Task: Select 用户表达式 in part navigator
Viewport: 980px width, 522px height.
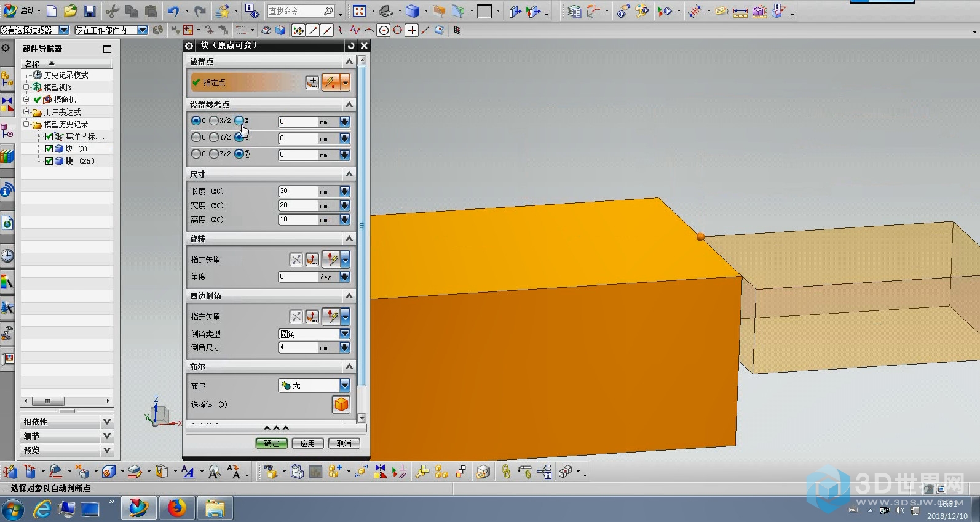Action: 62,112
